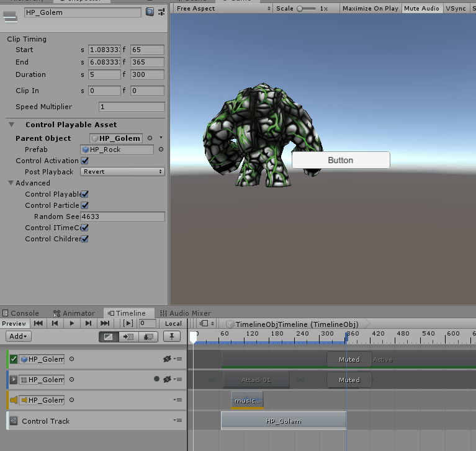The width and height of the screenshot is (476, 451).
Task: Open the animation track options menu
Action: point(178,379)
